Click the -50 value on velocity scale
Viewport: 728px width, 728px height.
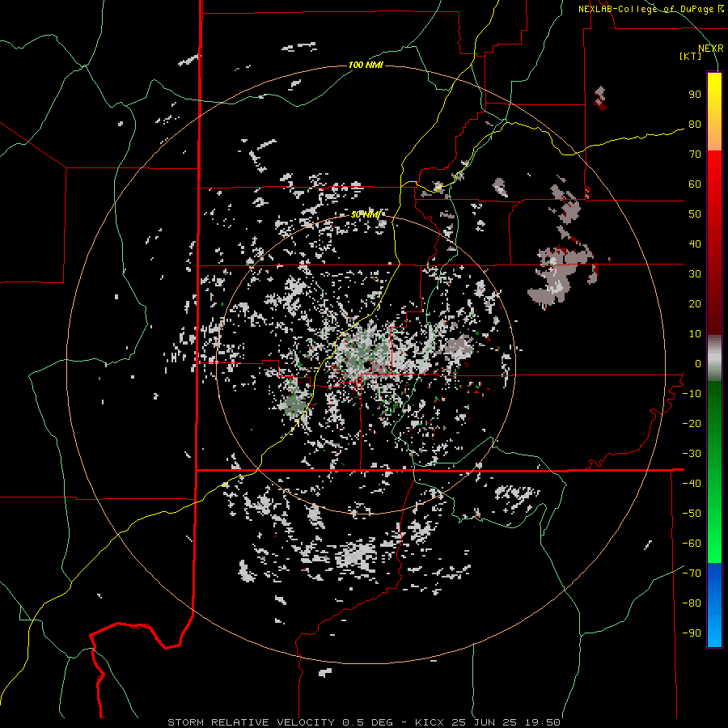pyautogui.click(x=692, y=514)
